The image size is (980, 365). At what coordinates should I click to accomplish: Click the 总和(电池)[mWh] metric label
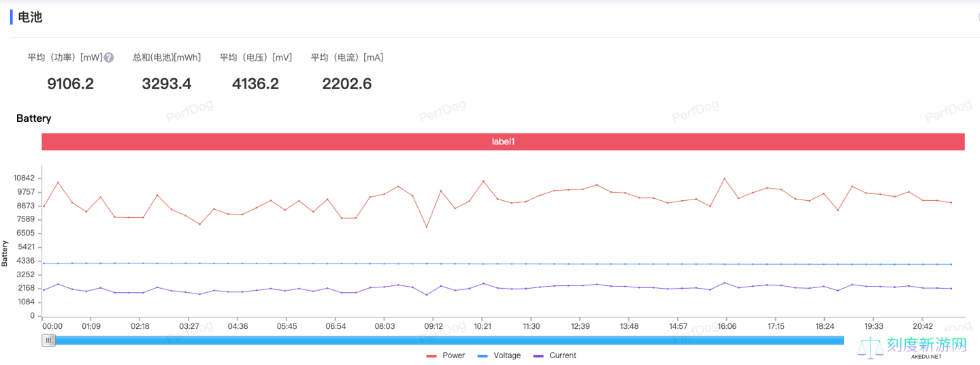[x=167, y=58]
